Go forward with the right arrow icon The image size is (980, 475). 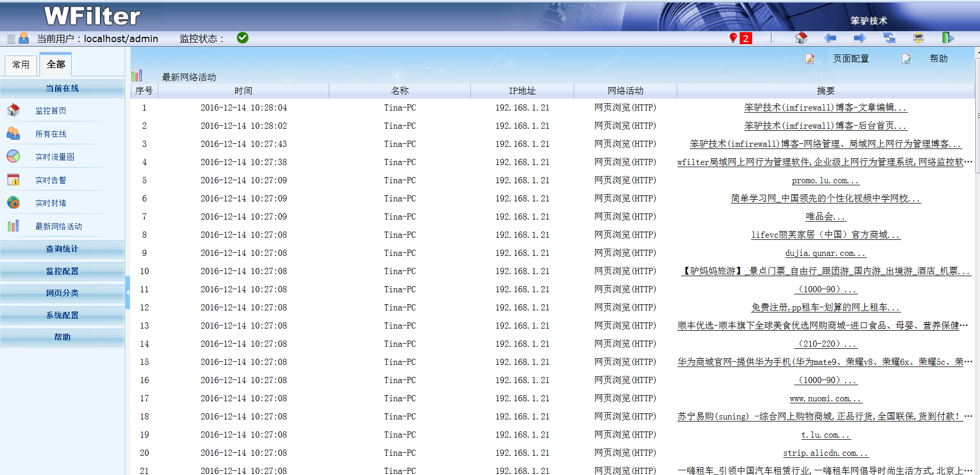[x=860, y=38]
